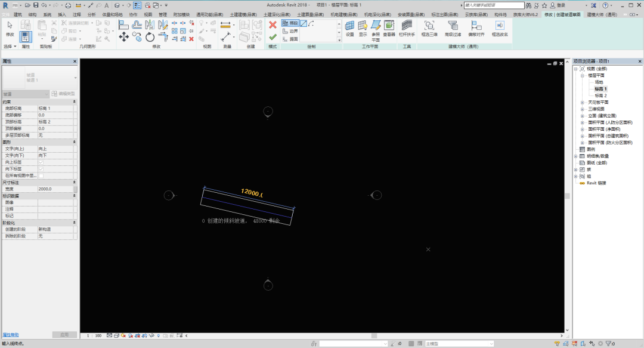
Task: Click the green finish edit mode checkmark
Action: click(x=273, y=37)
